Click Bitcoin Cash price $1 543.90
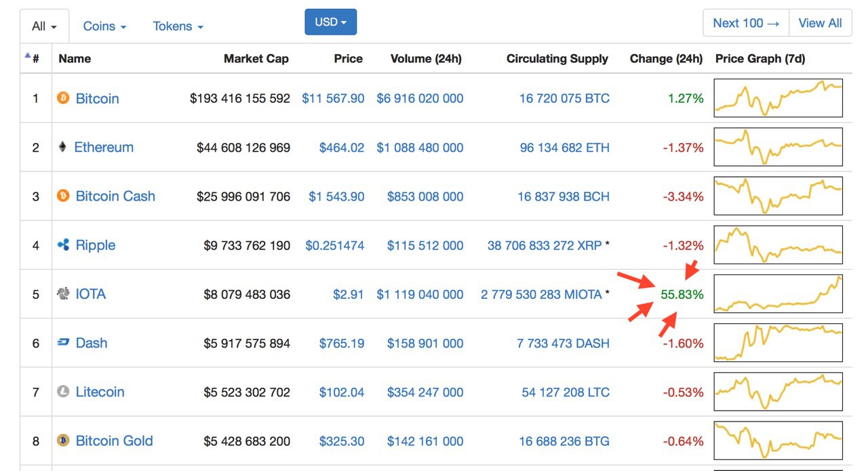 [x=336, y=197]
